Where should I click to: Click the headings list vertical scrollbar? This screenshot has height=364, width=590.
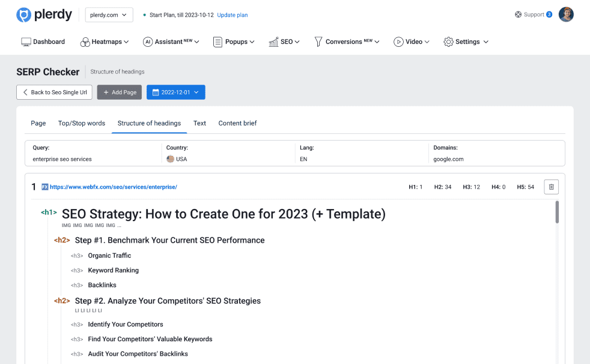[x=557, y=212]
